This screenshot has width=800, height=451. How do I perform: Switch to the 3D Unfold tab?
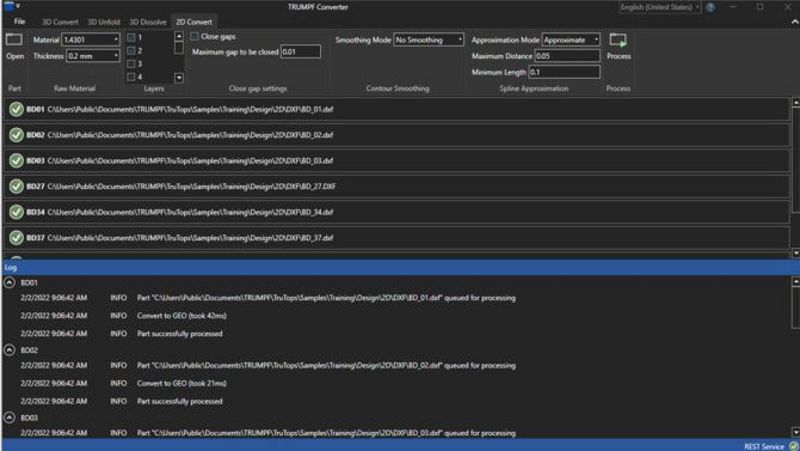pos(104,21)
